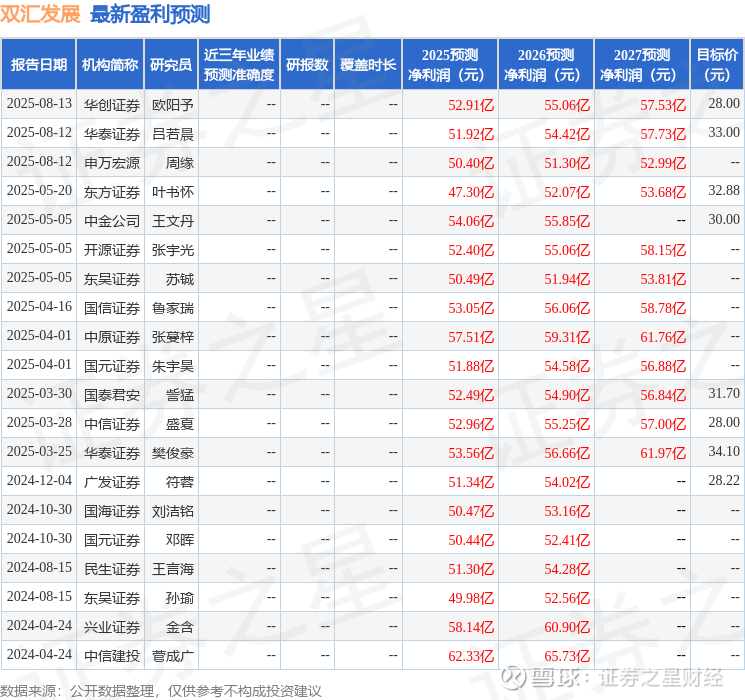Click analyst name 苏铖

(x=180, y=279)
